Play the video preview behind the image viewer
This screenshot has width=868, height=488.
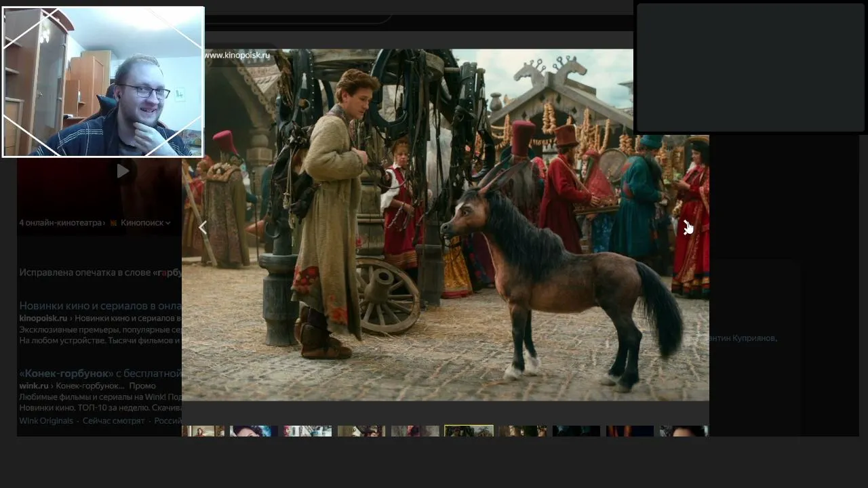click(122, 171)
